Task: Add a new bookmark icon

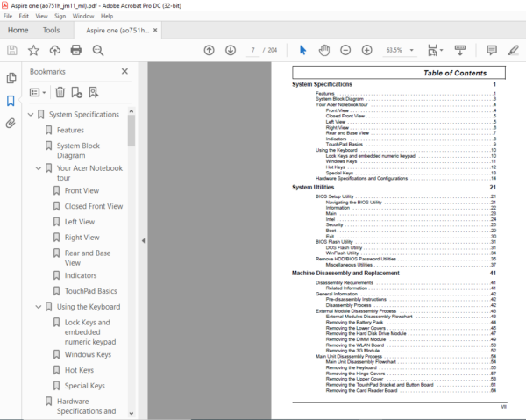Action: click(76, 92)
